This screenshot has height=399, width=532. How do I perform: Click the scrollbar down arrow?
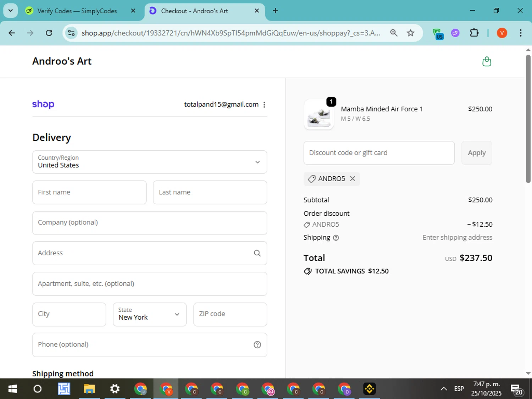tap(528, 373)
